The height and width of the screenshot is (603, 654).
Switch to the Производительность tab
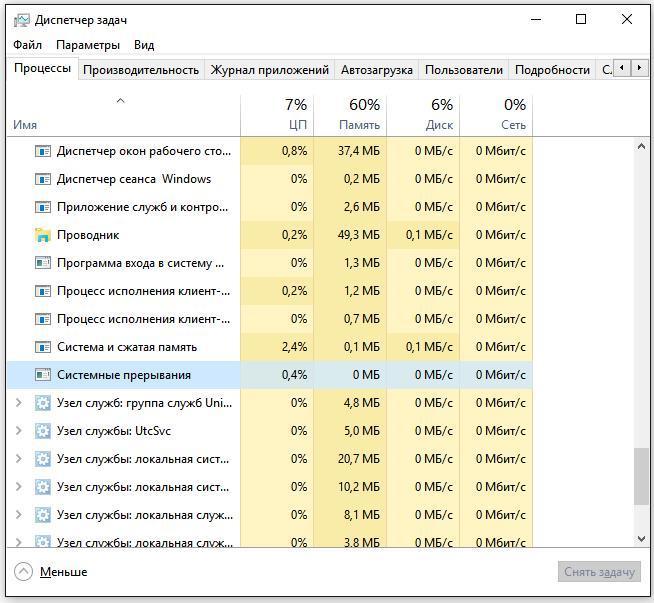tap(141, 70)
